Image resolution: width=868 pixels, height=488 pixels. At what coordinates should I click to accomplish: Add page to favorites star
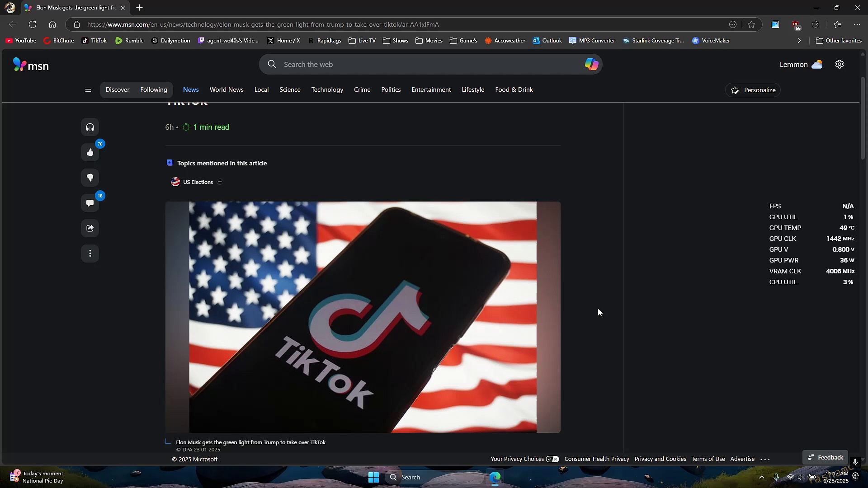click(751, 24)
